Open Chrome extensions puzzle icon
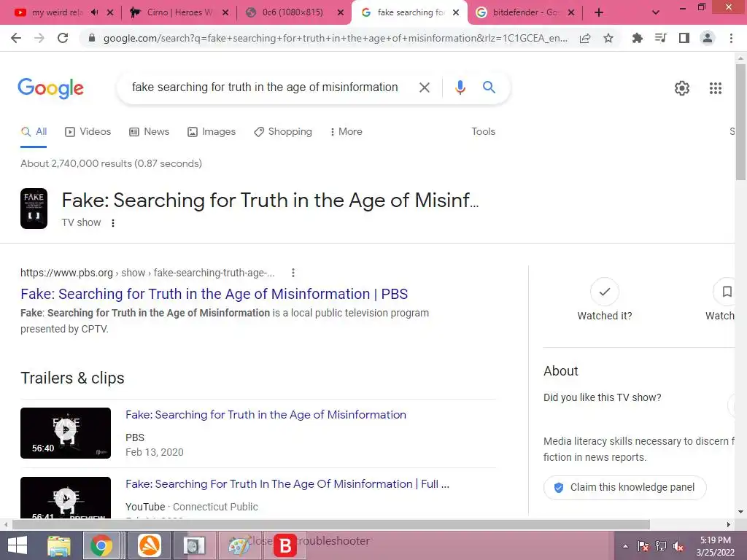747x560 pixels. pos(637,38)
